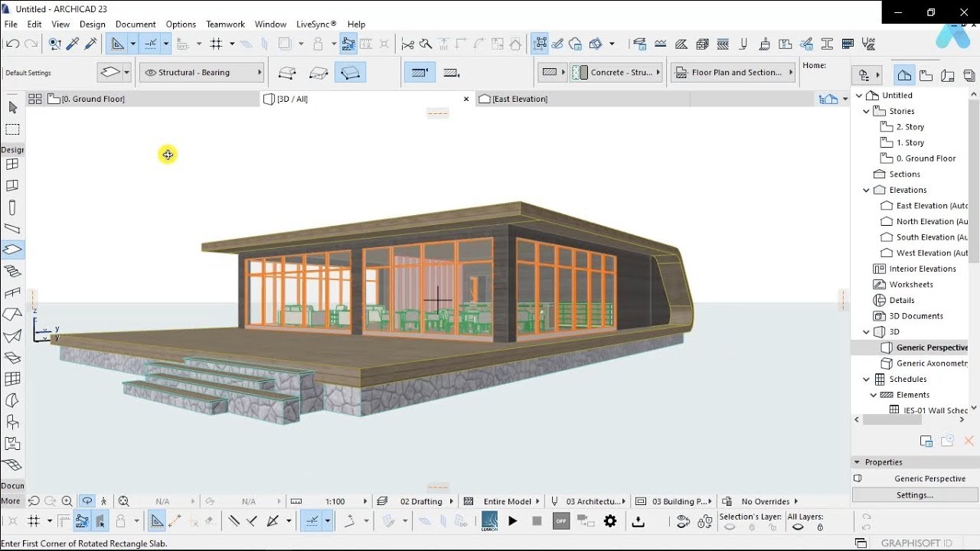This screenshot has height=551, width=980.
Task: Open LiveSync settings gear
Action: click(610, 521)
